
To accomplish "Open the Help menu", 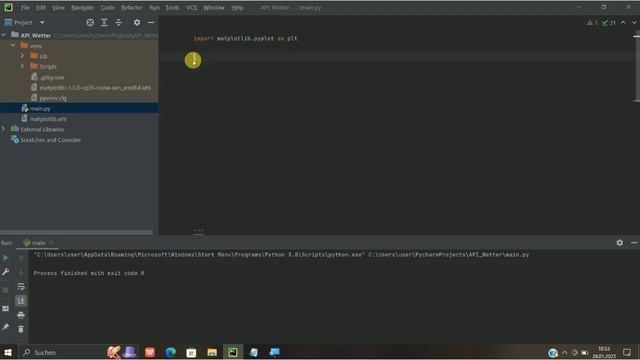I will pos(237,7).
